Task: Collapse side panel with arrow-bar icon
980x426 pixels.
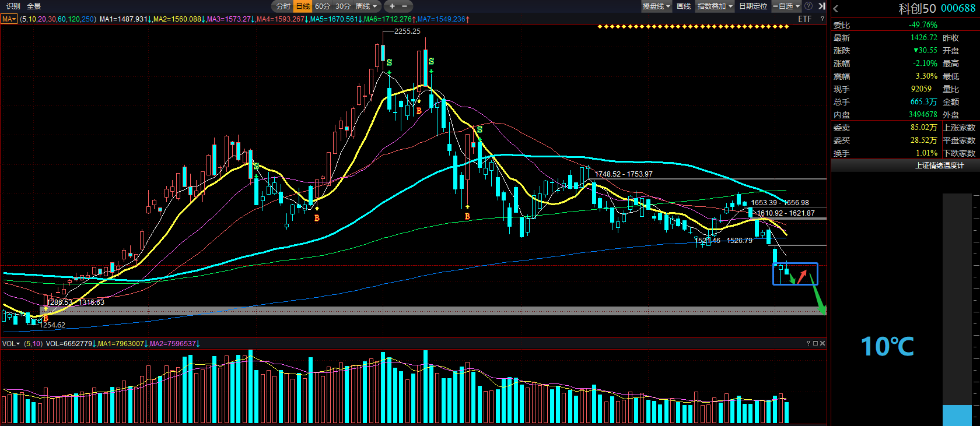Action: [821, 6]
